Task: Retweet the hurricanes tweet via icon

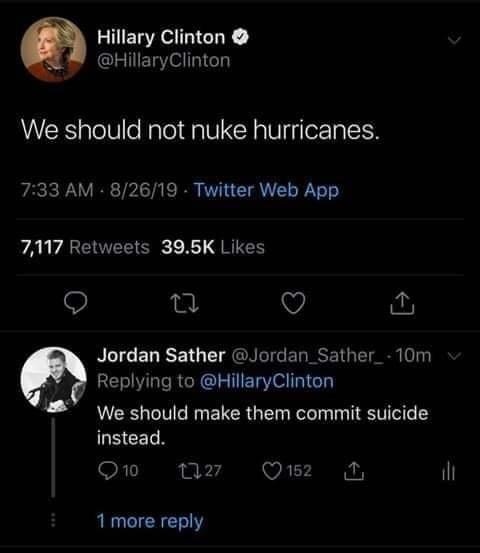Action: click(x=184, y=304)
